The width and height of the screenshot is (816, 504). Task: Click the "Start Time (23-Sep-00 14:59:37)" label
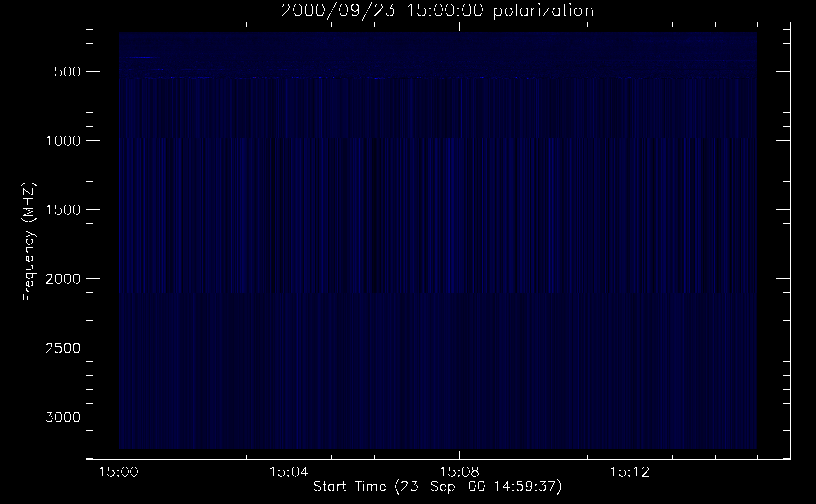437,487
